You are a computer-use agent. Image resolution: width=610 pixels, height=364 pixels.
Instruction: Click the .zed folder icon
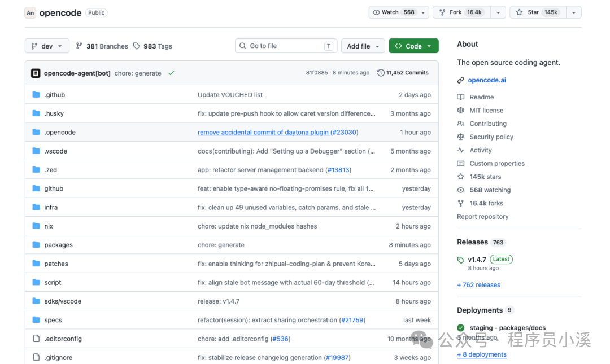click(36, 169)
